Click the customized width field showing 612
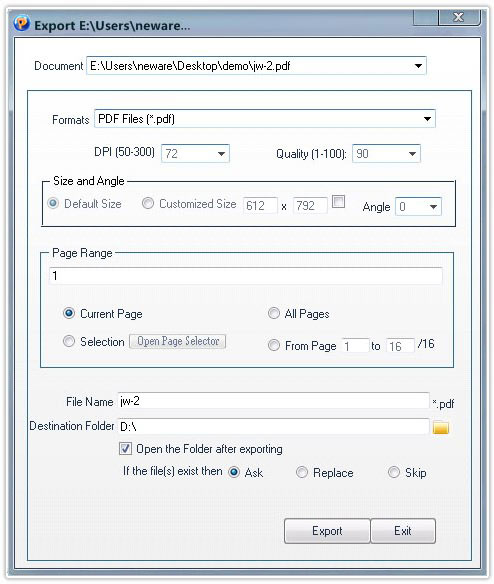The width and height of the screenshot is (494, 584). pyautogui.click(x=260, y=205)
